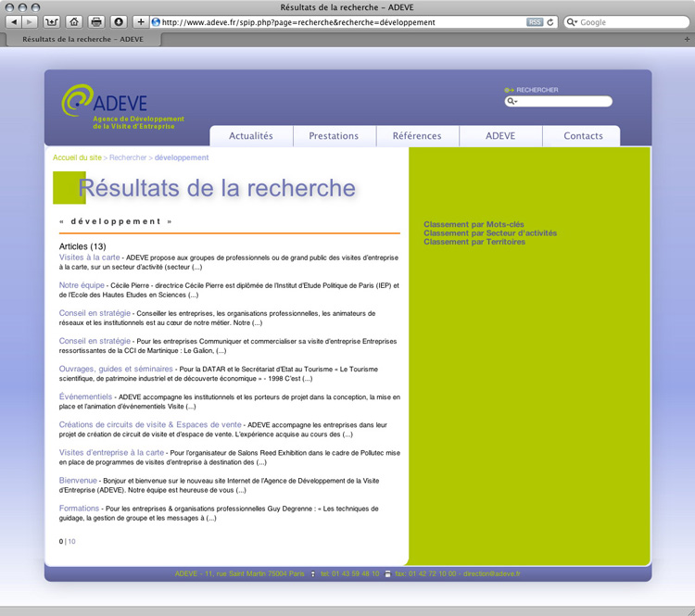Open 'Conseil en stratégie' about Conseiller les entreprises

(95, 313)
